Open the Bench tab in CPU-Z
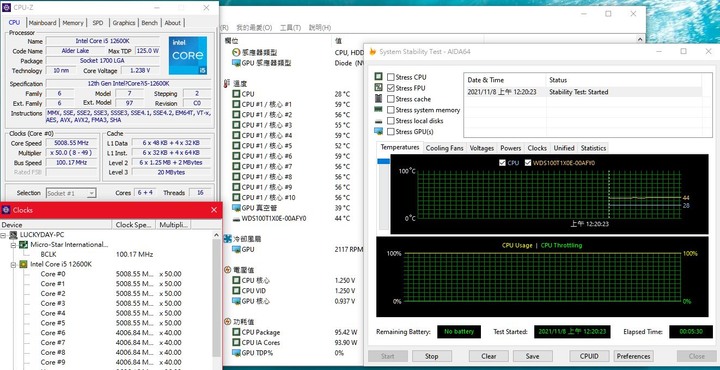The height and width of the screenshot is (370, 720). pos(149,22)
